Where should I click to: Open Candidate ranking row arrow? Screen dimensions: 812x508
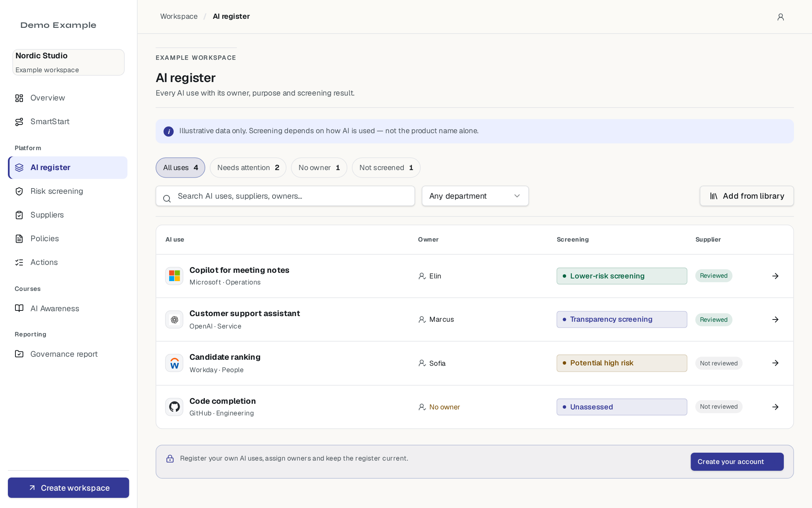click(x=775, y=363)
